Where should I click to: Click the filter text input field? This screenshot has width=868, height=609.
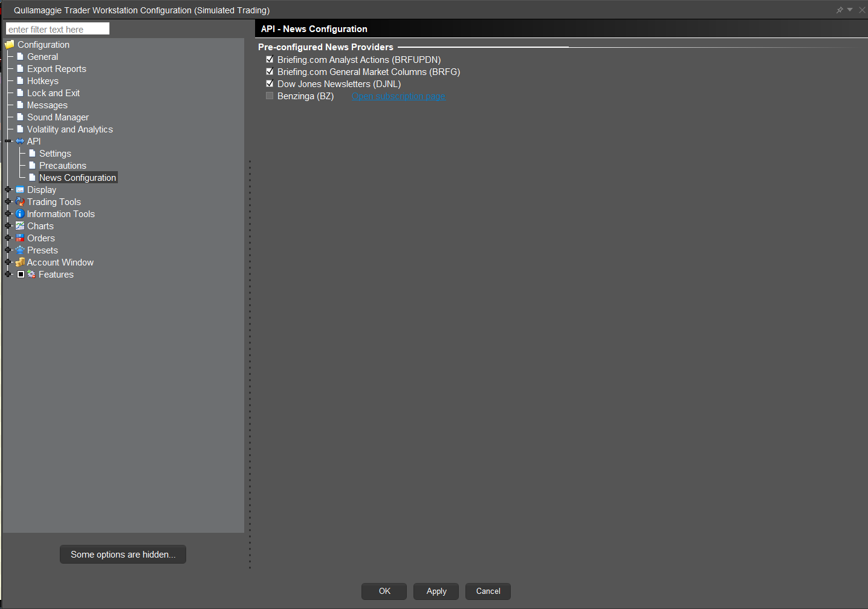click(x=57, y=29)
